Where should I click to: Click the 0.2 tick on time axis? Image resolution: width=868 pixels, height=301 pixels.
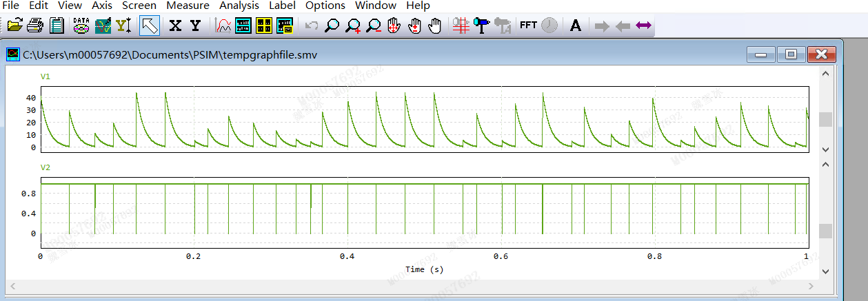193,256
